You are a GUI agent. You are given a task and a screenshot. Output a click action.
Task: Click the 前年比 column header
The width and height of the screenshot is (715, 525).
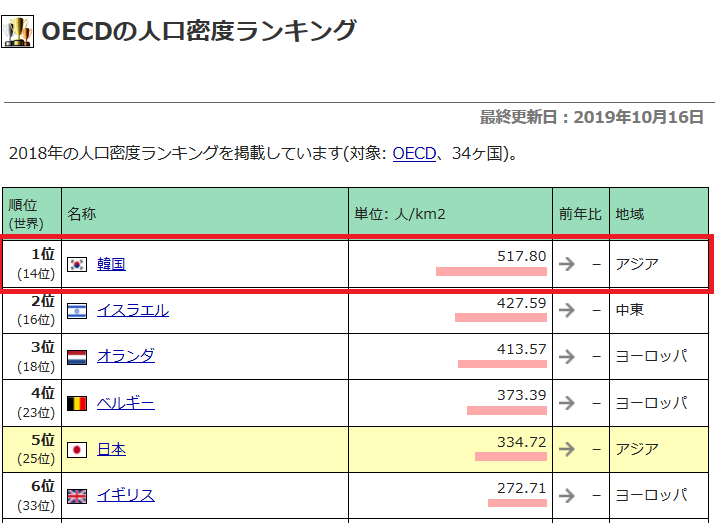pyautogui.click(x=580, y=214)
